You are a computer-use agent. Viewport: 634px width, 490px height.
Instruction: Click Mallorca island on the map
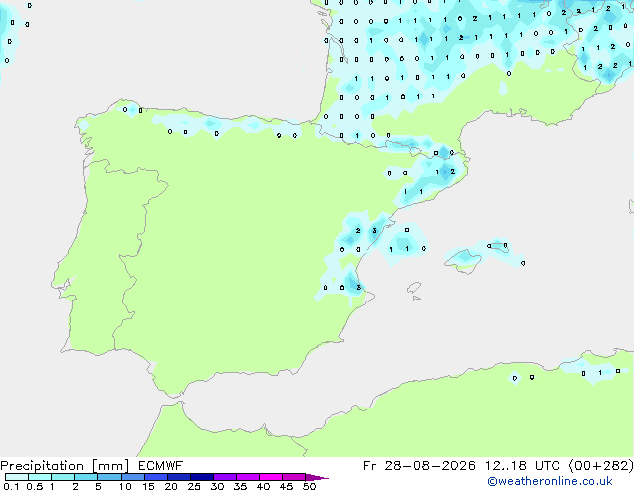click(x=464, y=261)
